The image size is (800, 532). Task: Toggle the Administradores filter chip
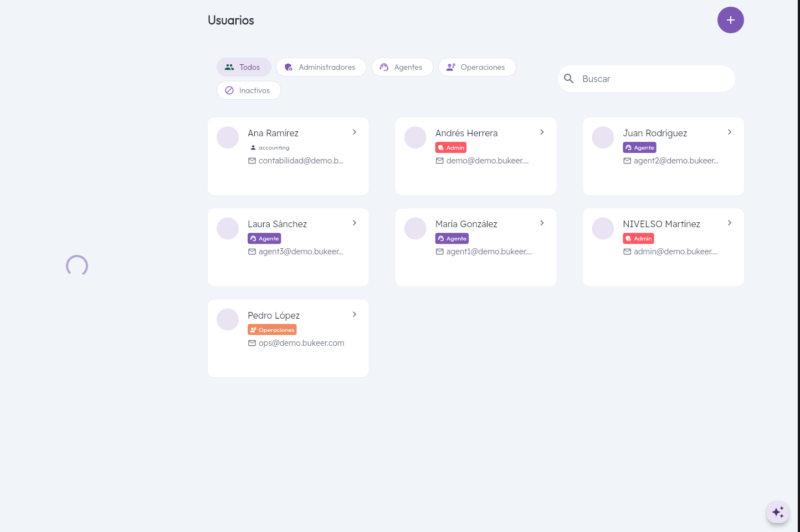(x=321, y=67)
